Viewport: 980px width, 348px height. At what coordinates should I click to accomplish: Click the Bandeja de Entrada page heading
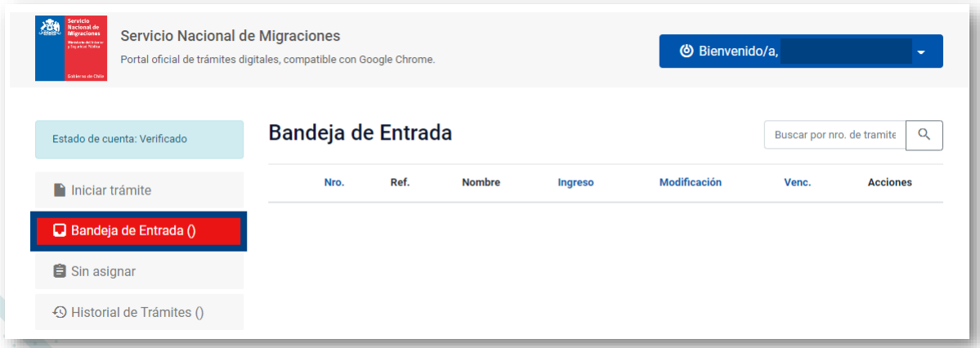pos(360,133)
